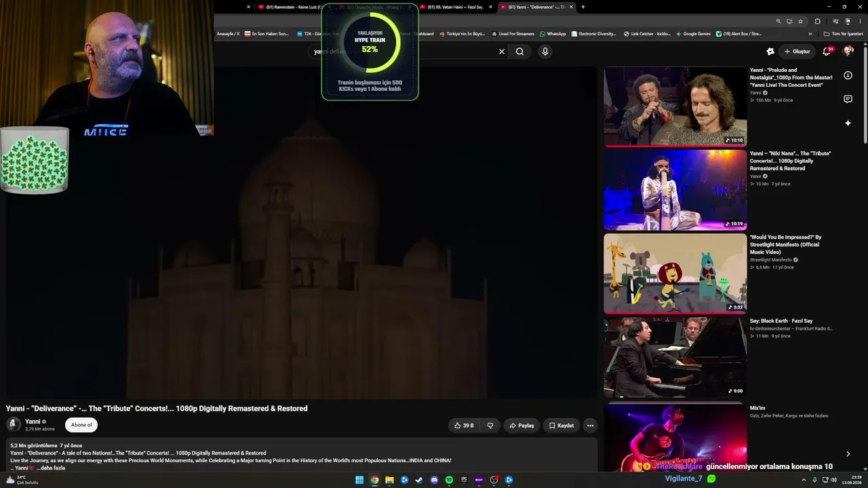Open the Yanni channel name link
Viewport: 868px width, 488px height.
(33, 422)
